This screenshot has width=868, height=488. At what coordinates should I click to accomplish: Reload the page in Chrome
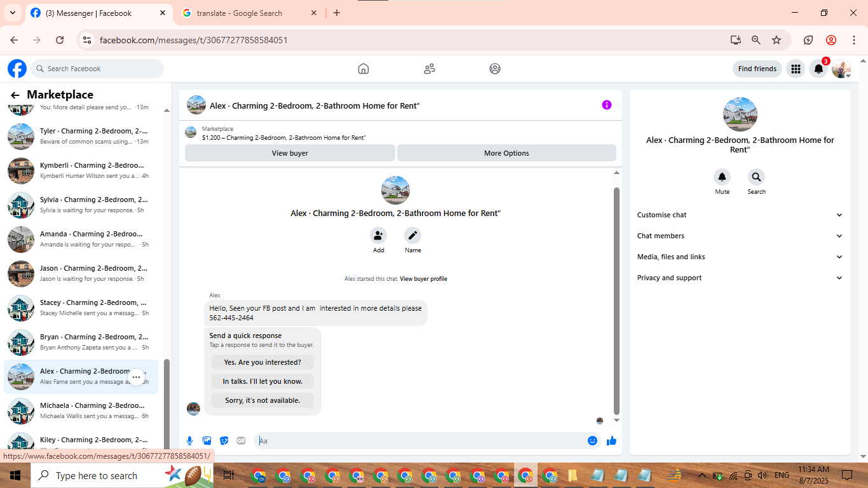click(x=60, y=40)
